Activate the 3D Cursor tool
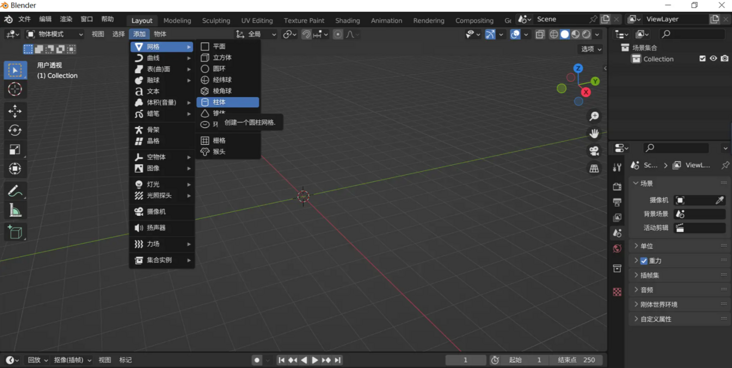732x368 pixels. 15,89
